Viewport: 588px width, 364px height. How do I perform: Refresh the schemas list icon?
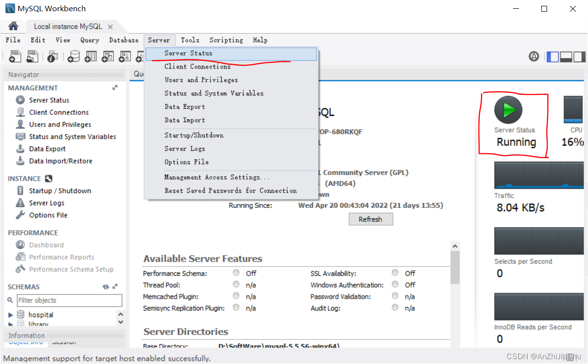106,287
